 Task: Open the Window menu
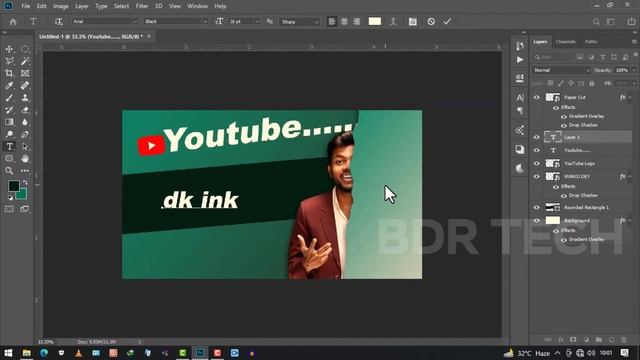(x=198, y=6)
